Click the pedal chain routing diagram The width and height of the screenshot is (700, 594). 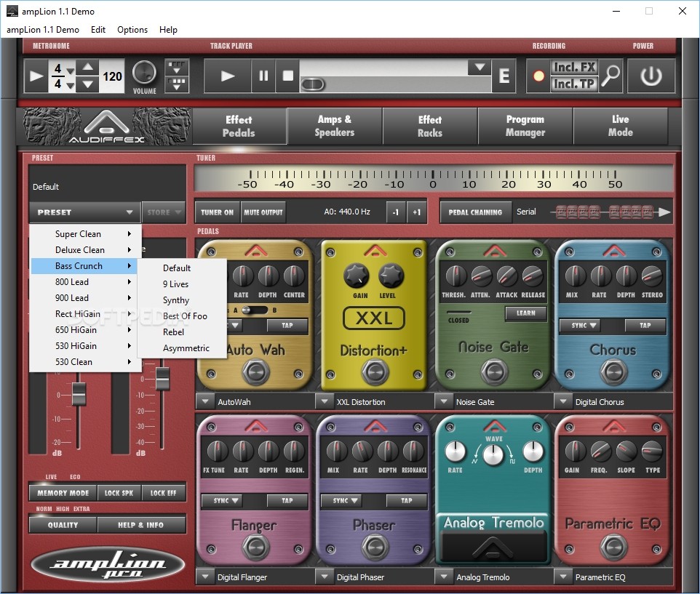coord(611,212)
